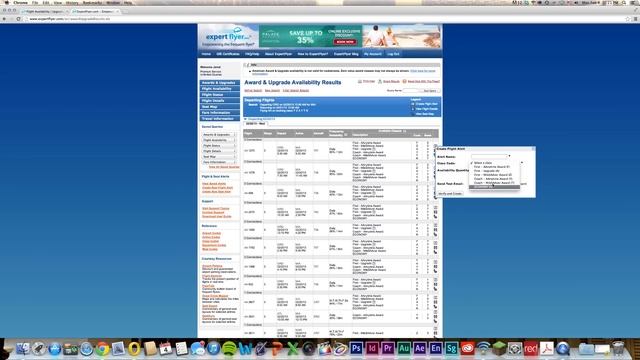
Task: Close the Create Flight Alert dialog
Action: (x=533, y=149)
